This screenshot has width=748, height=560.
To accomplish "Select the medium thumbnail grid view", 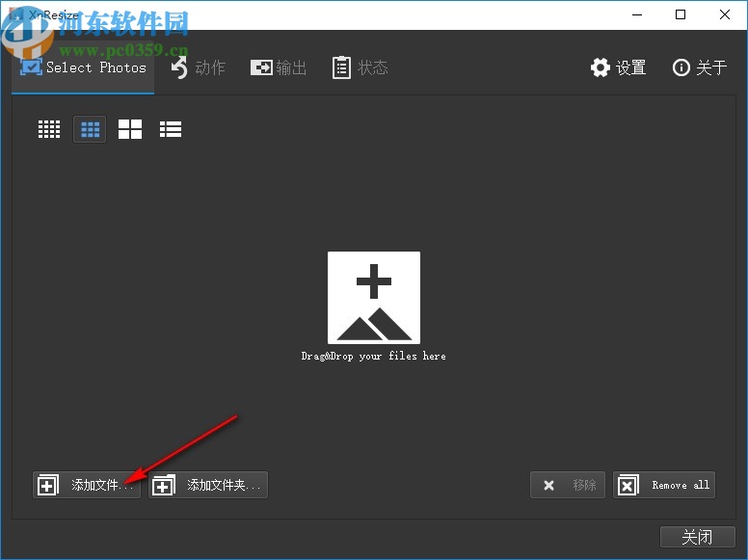I will point(90,129).
